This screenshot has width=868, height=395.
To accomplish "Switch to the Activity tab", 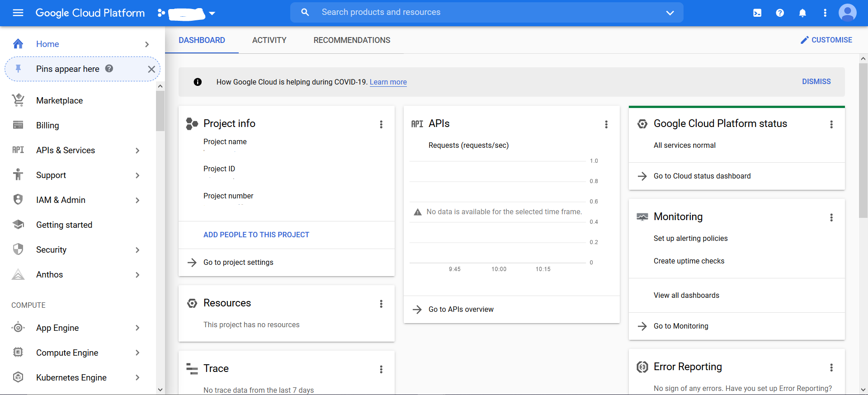I will [269, 40].
